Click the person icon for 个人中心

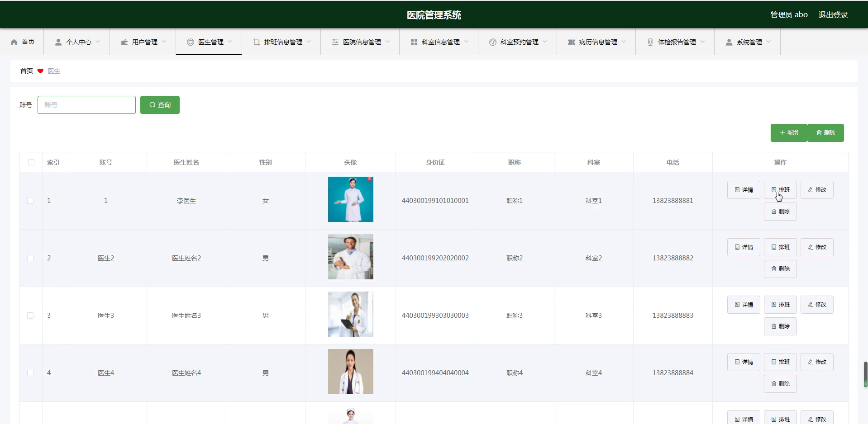[x=58, y=42]
